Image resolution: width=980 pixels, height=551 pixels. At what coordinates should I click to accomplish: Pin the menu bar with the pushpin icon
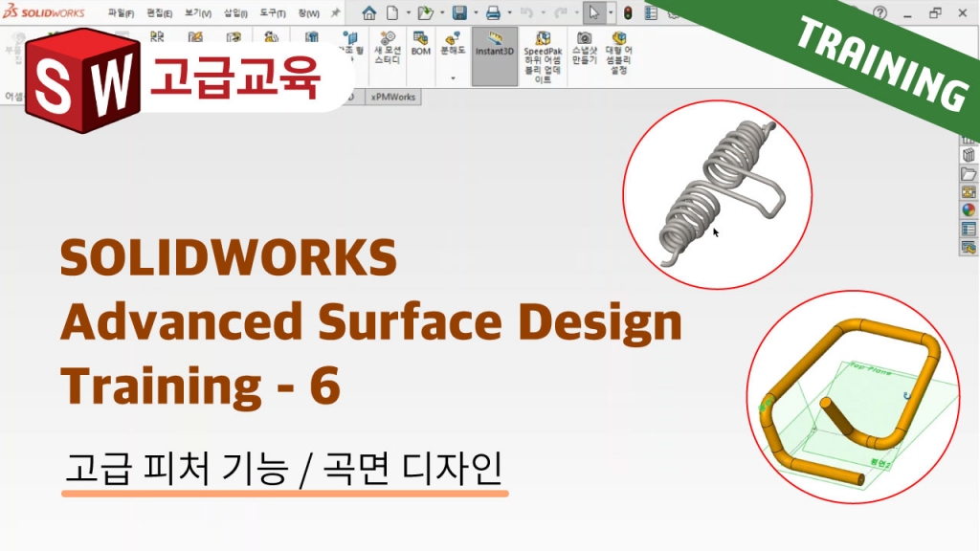[x=336, y=13]
